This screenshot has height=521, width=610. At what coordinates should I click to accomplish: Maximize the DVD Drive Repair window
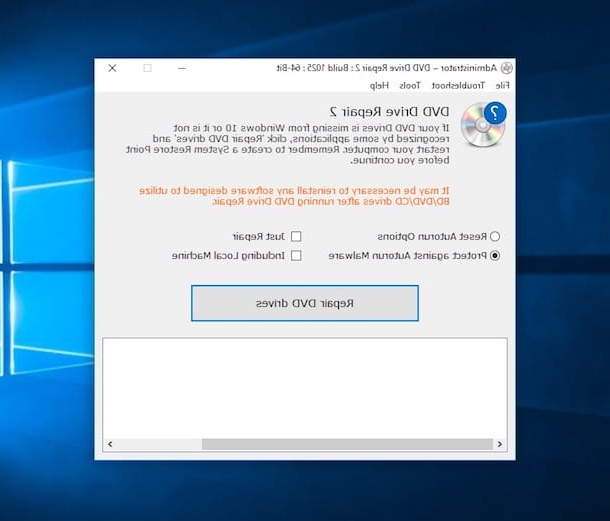click(147, 68)
